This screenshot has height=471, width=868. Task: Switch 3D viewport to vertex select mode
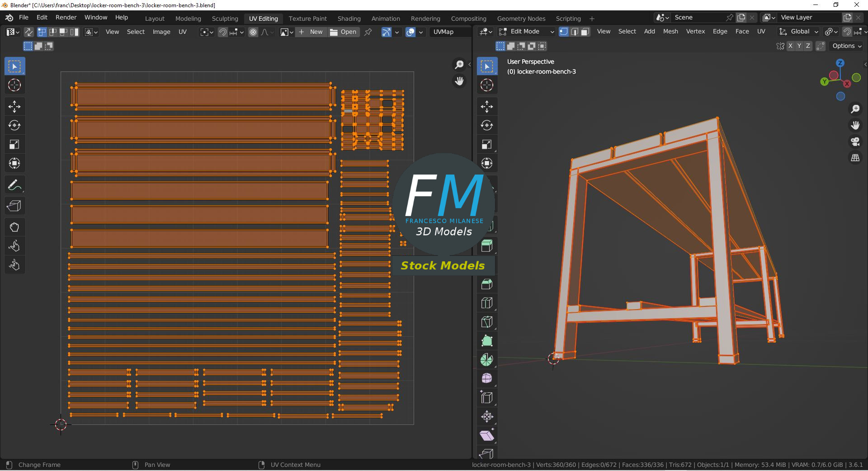pos(564,32)
